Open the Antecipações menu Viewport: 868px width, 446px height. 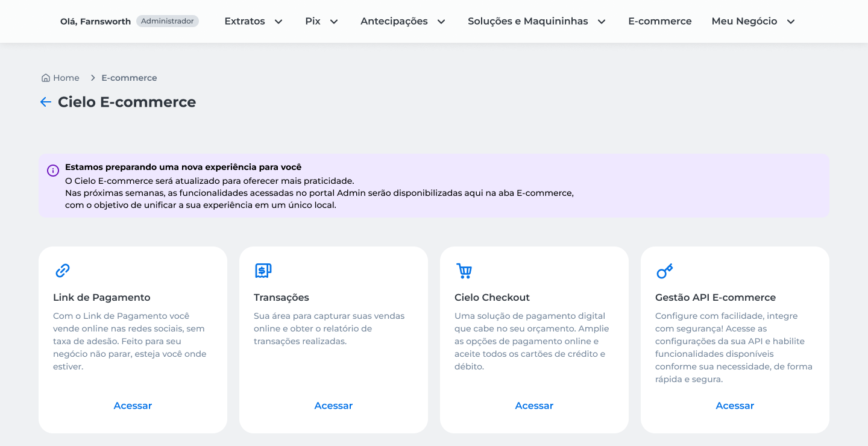click(x=394, y=21)
